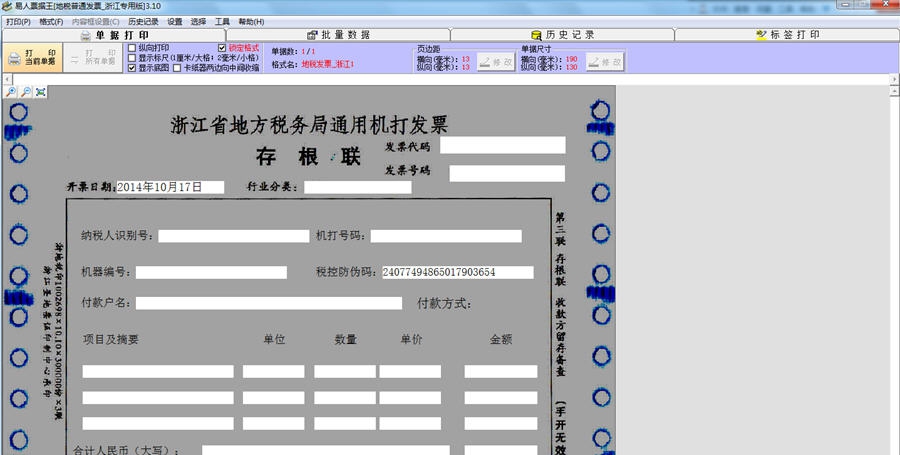Click the 修改 button in 页边距 group

point(496,62)
